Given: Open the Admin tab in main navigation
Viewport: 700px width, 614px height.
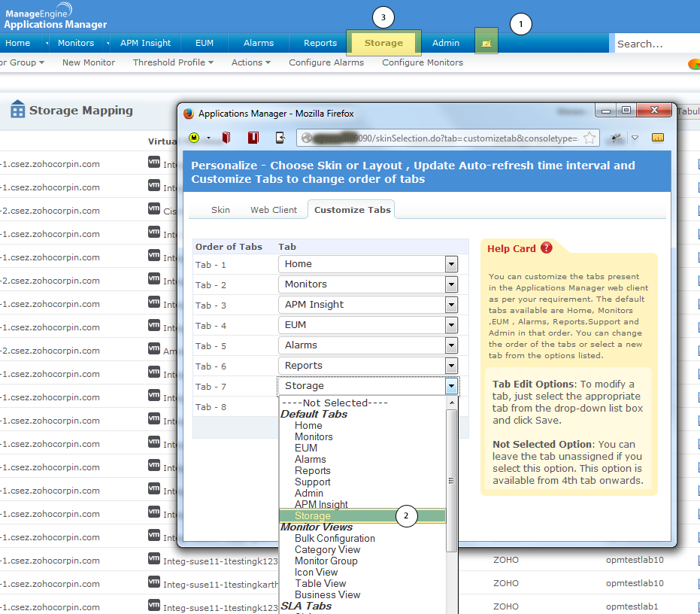Looking at the screenshot, I should [x=446, y=43].
